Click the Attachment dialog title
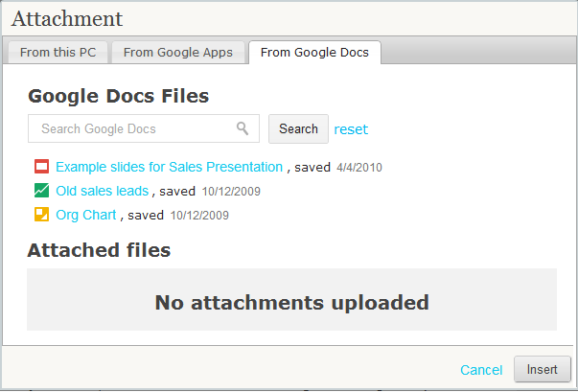The height and width of the screenshot is (392, 578). click(67, 19)
